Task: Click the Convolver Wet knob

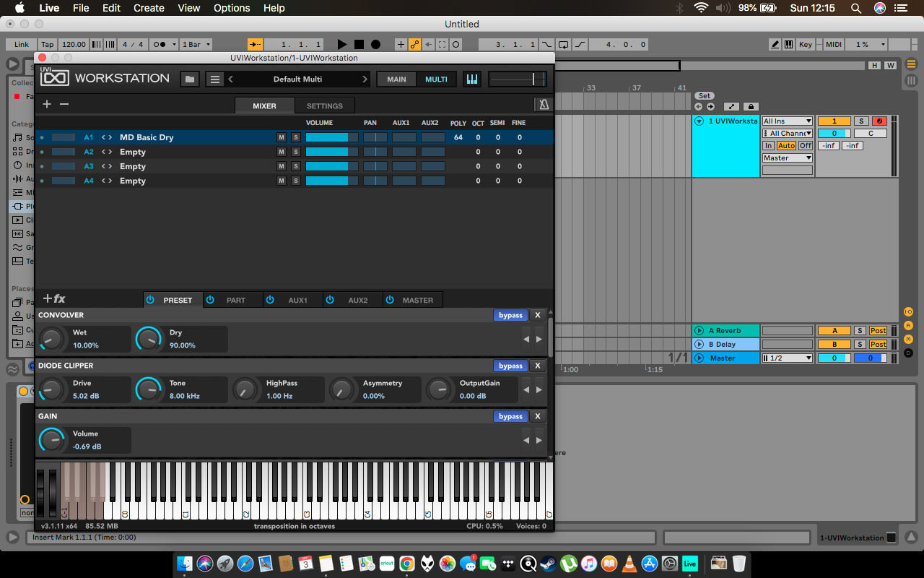Action: pyautogui.click(x=51, y=338)
